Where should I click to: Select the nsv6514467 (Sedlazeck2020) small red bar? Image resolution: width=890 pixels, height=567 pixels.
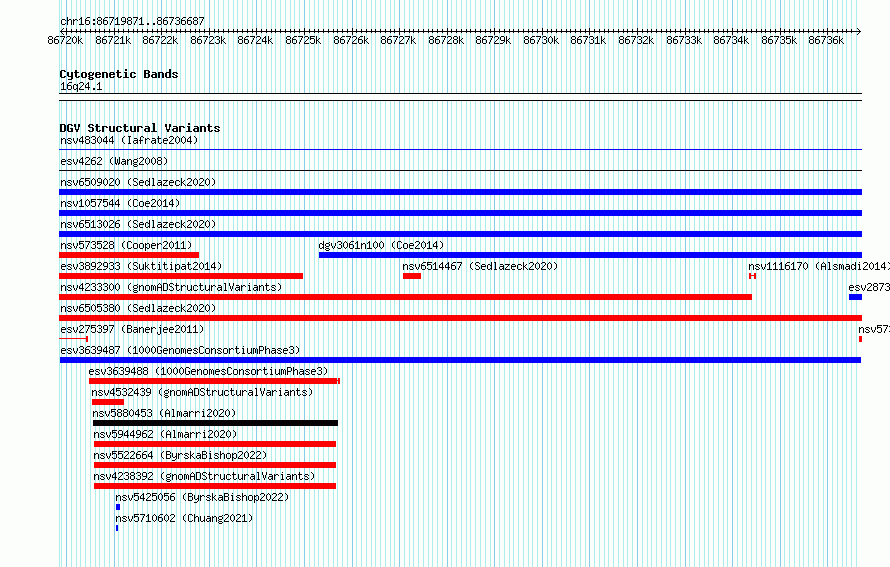pyautogui.click(x=412, y=276)
